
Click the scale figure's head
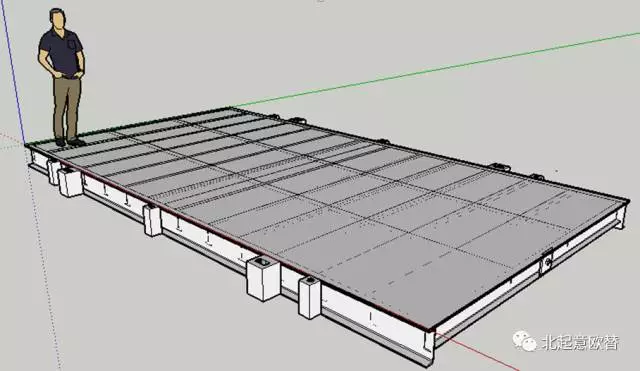click(x=58, y=19)
